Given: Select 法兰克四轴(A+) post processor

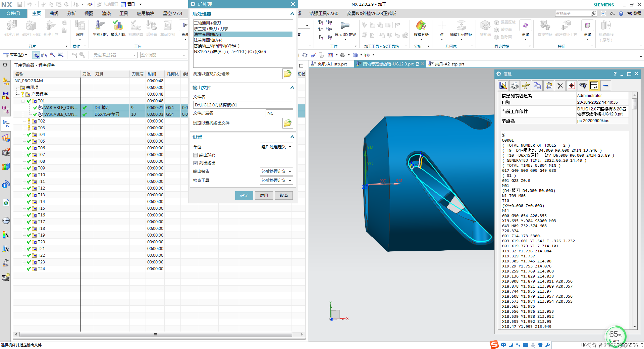Looking at the screenshot, I should [243, 40].
